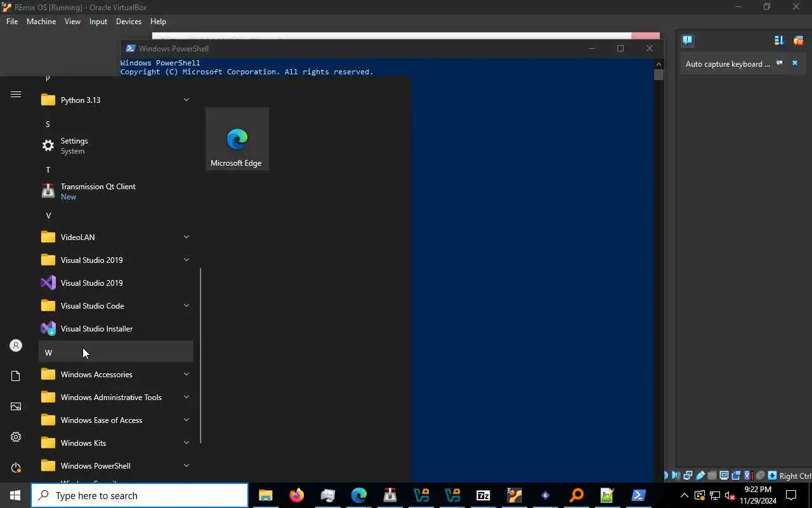812x508 pixels.
Task: Click VirtualBox shared folders status icon
Action: pyautogui.click(x=712, y=476)
